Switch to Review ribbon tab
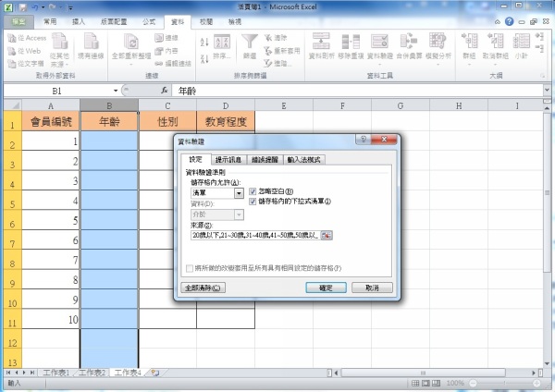The image size is (555, 392). click(206, 22)
